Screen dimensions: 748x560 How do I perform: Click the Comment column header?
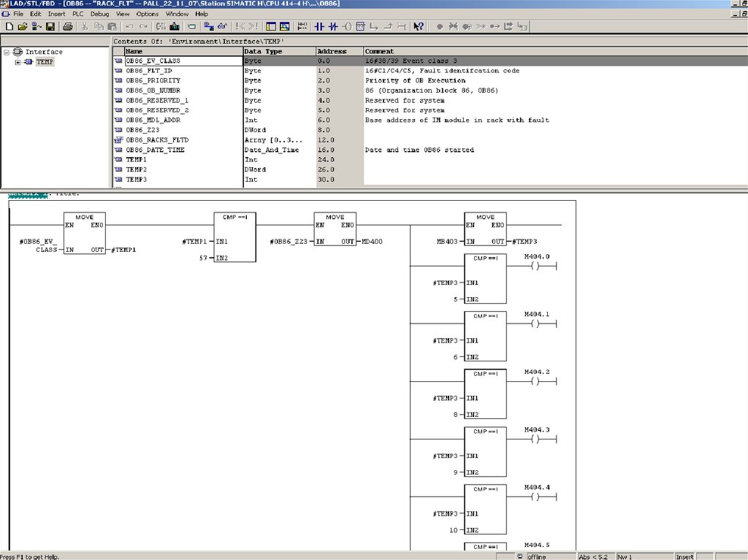click(x=555, y=52)
